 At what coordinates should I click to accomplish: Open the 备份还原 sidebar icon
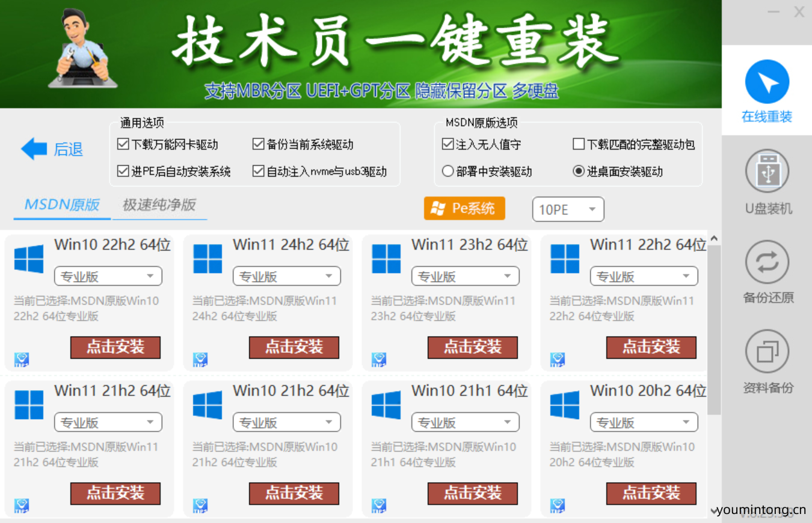pos(767,262)
